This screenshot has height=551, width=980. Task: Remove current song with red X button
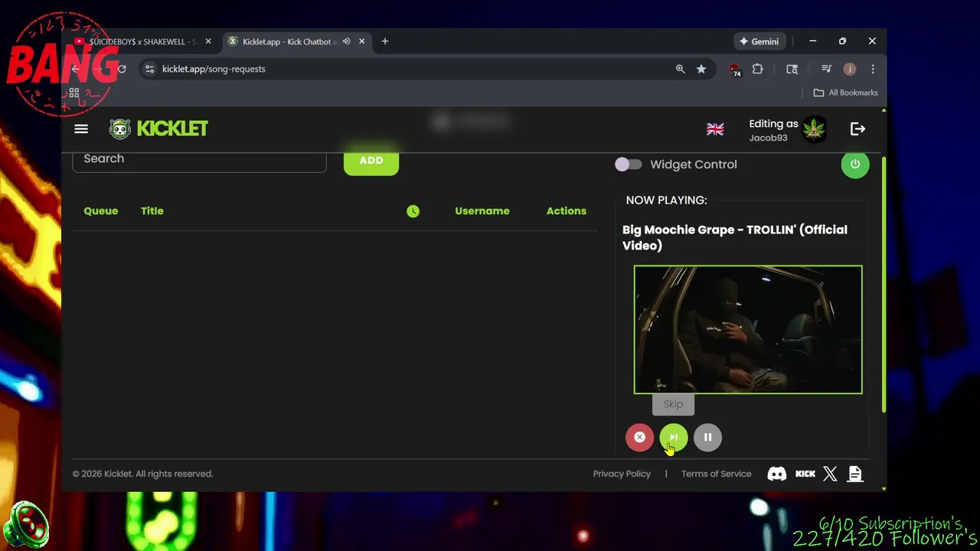coord(639,437)
